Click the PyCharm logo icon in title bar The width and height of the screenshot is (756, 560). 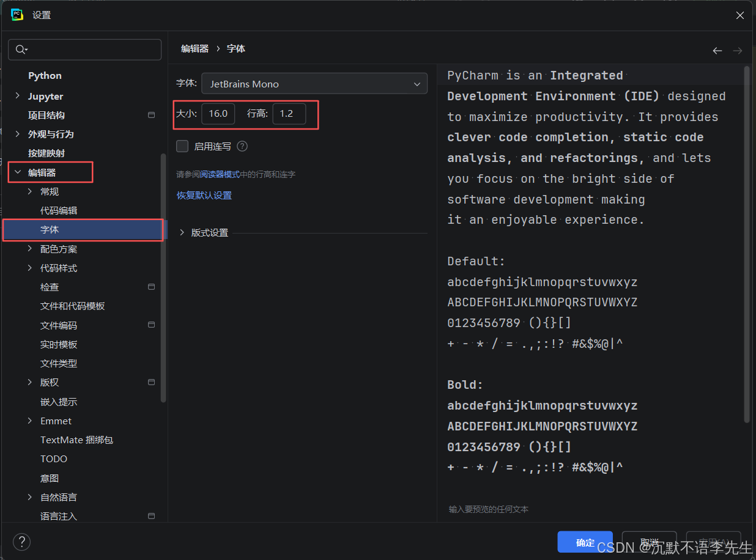[x=17, y=15]
